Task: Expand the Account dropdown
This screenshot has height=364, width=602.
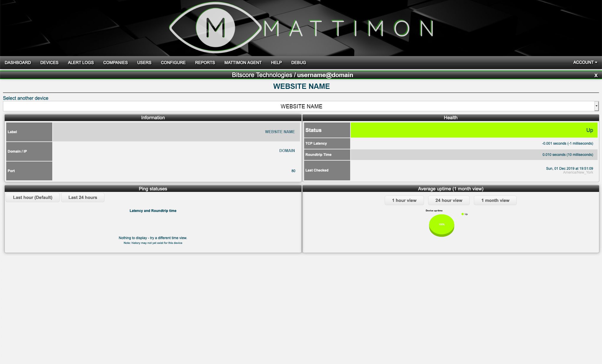Action: [x=585, y=62]
